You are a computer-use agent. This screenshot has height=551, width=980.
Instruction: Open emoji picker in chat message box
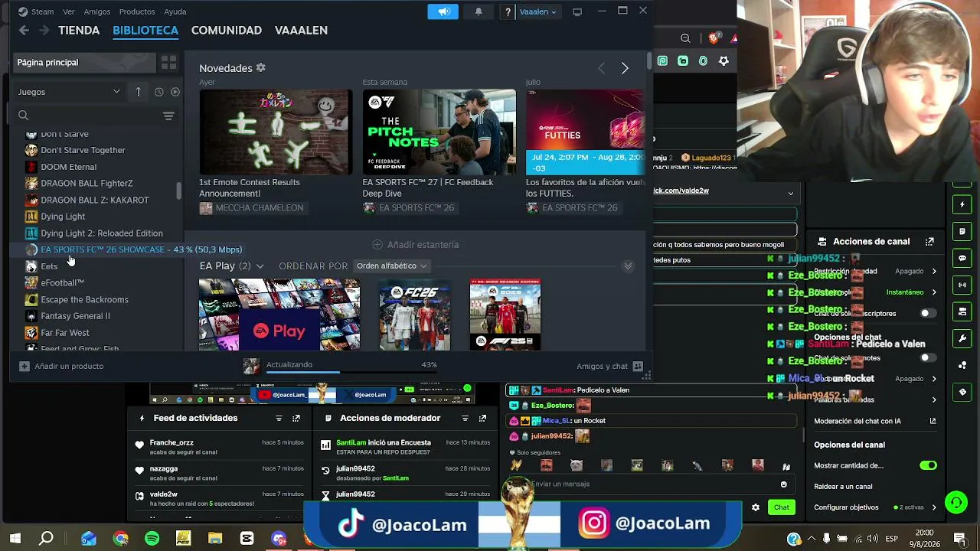coord(783,484)
